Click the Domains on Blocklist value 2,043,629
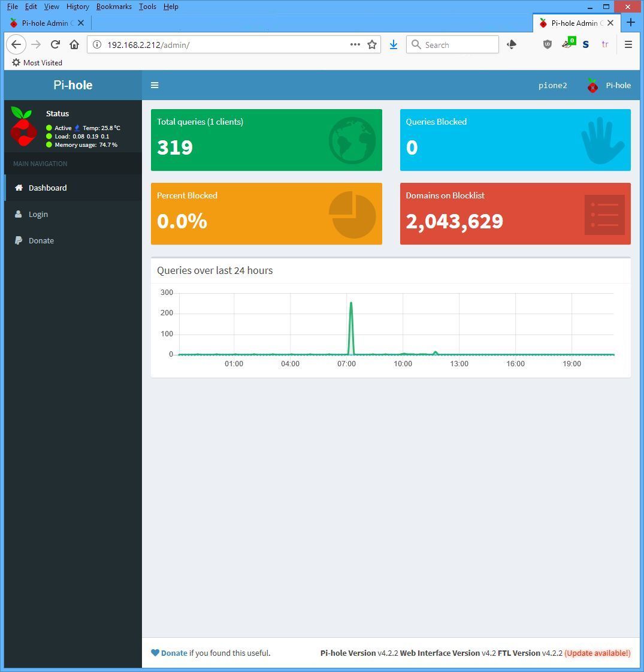Image resolution: width=644 pixels, height=672 pixels. pos(454,222)
